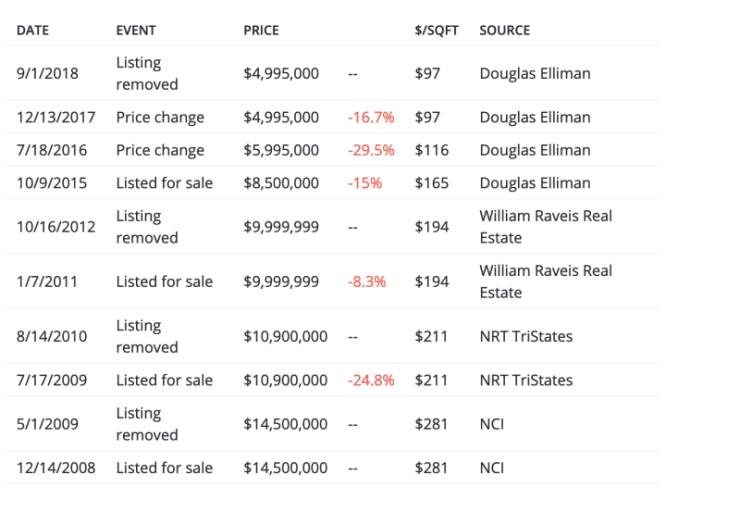Click the -29.5% price drop percentage
740x512 pixels.
point(371,150)
